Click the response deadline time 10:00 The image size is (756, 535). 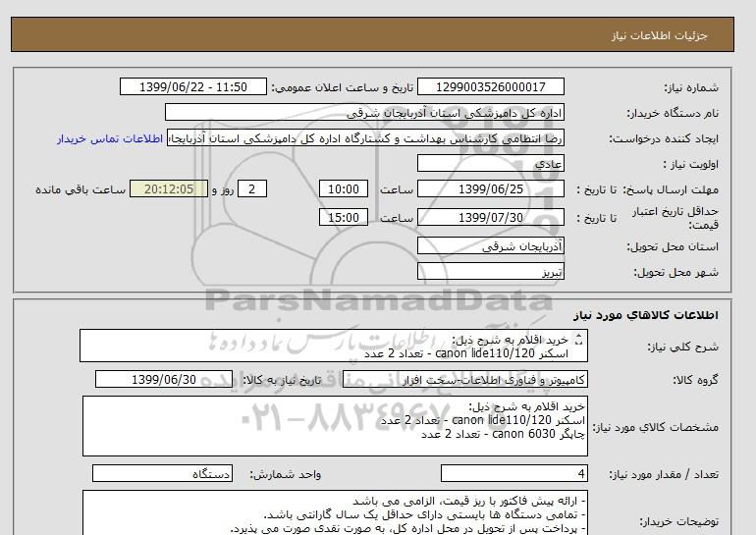tap(344, 188)
